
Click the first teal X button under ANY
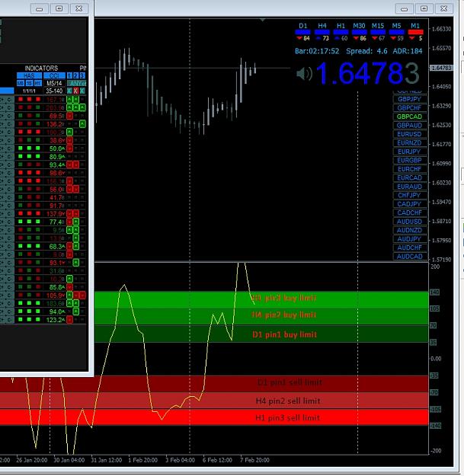coord(69,91)
